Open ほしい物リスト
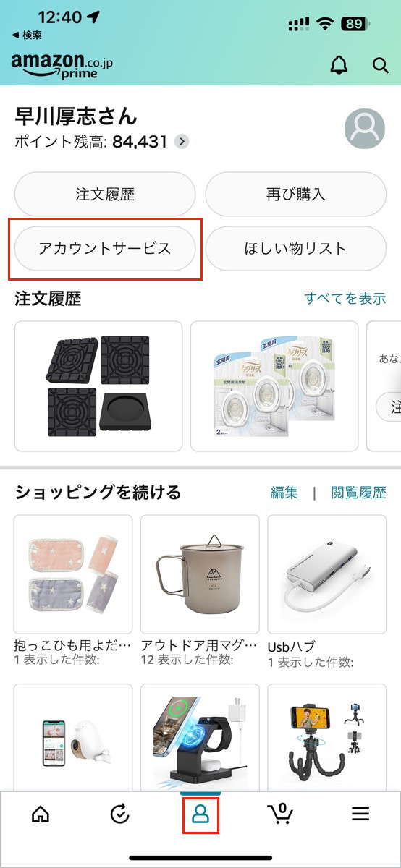The height and width of the screenshot is (868, 401). pos(296,249)
